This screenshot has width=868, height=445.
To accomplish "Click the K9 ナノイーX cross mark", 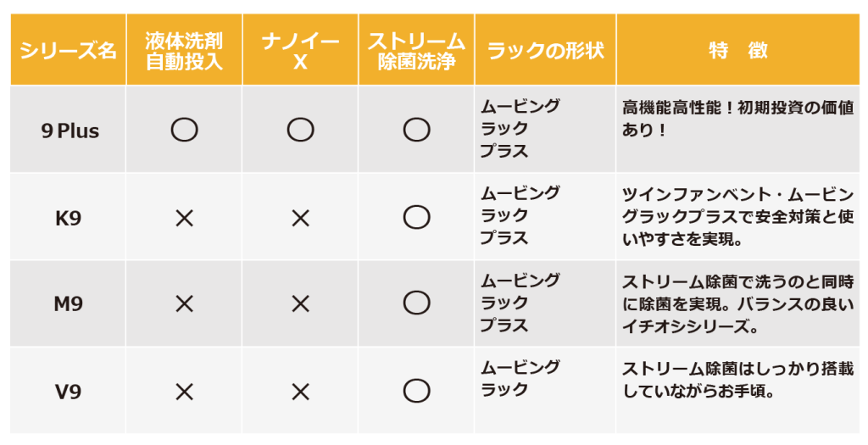I will click(300, 218).
